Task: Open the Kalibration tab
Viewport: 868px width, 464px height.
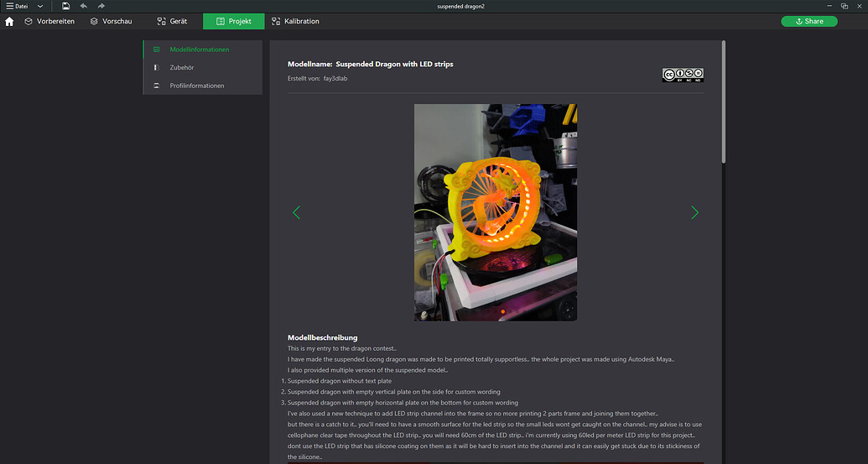Action: 295,21
